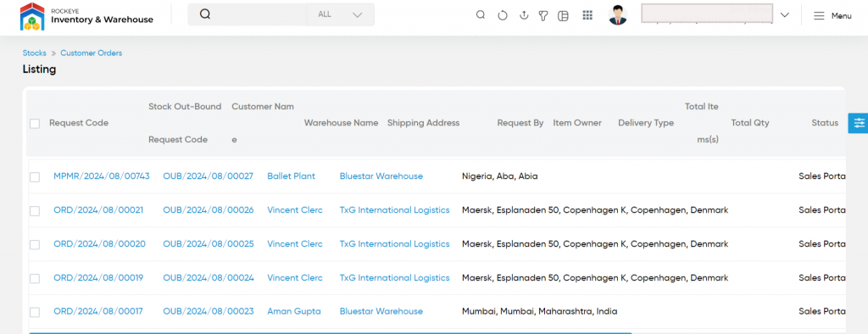The height and width of the screenshot is (334, 868).
Task: Click the column layout icon in toolbar
Action: coord(563,15)
